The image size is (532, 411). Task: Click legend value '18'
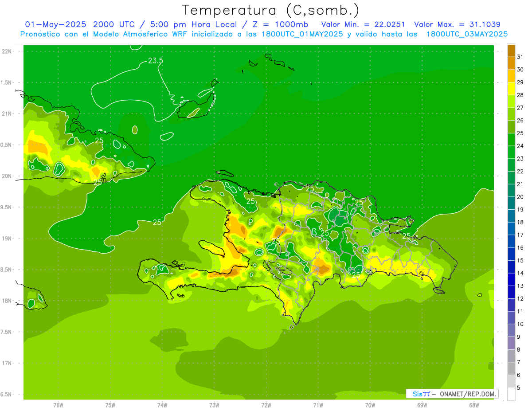coord(520,222)
